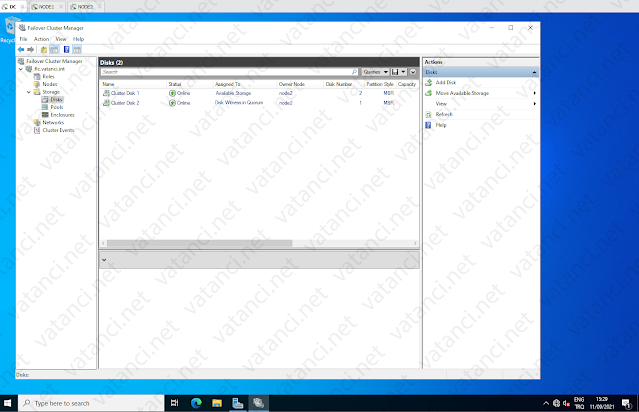Switch to the NODE2 tab
Screen dimensions: 639x412
click(x=85, y=7)
